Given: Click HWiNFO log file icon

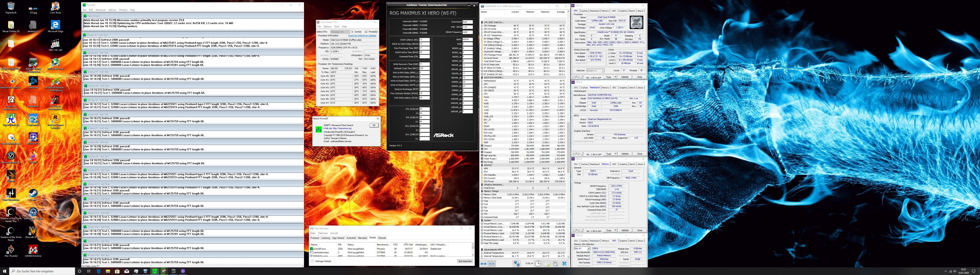Looking at the screenshot, I should point(547,264).
